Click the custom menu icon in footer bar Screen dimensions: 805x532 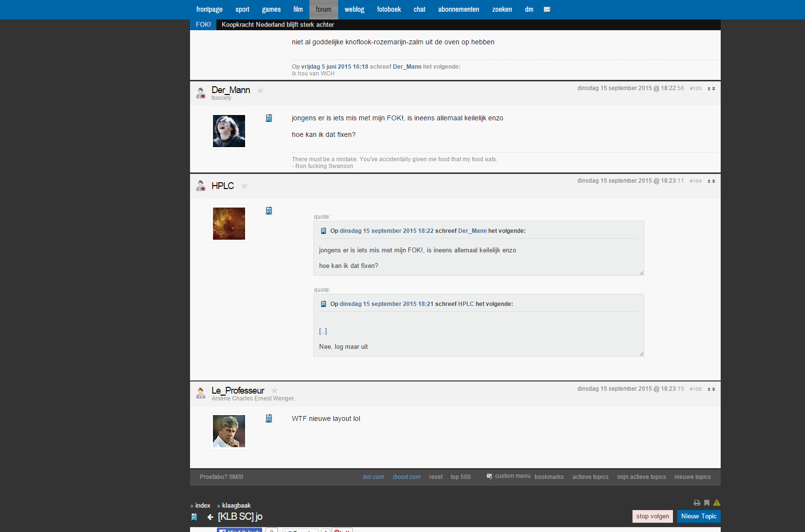tap(489, 476)
